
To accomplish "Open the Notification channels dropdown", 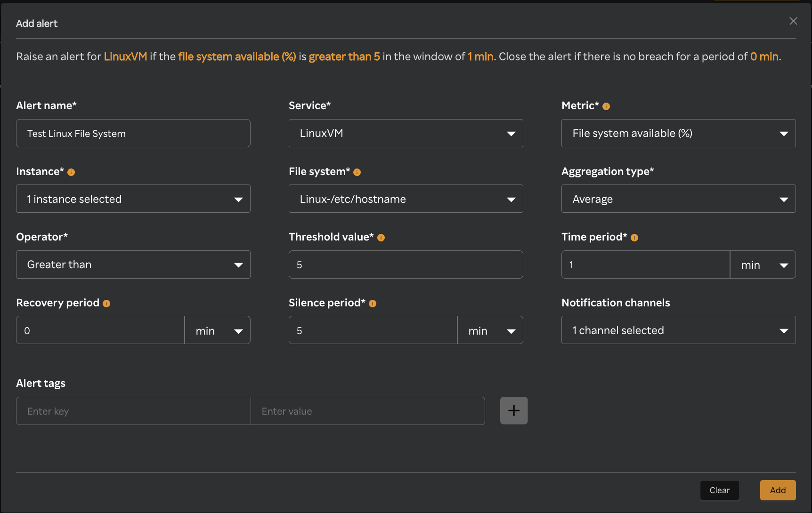I will pyautogui.click(x=678, y=330).
